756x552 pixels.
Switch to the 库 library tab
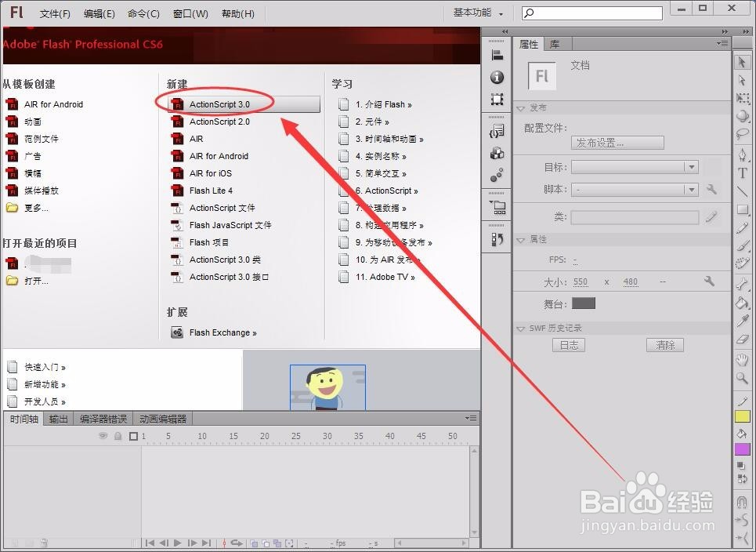click(x=555, y=45)
